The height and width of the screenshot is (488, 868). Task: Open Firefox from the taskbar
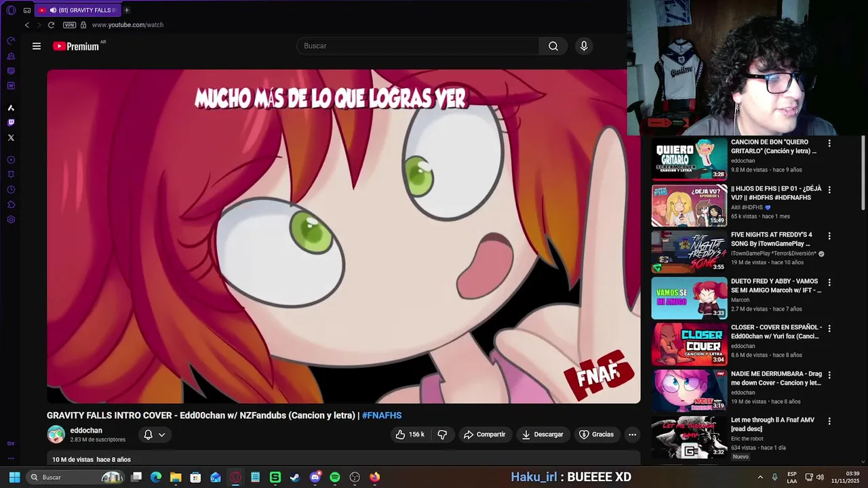click(375, 477)
